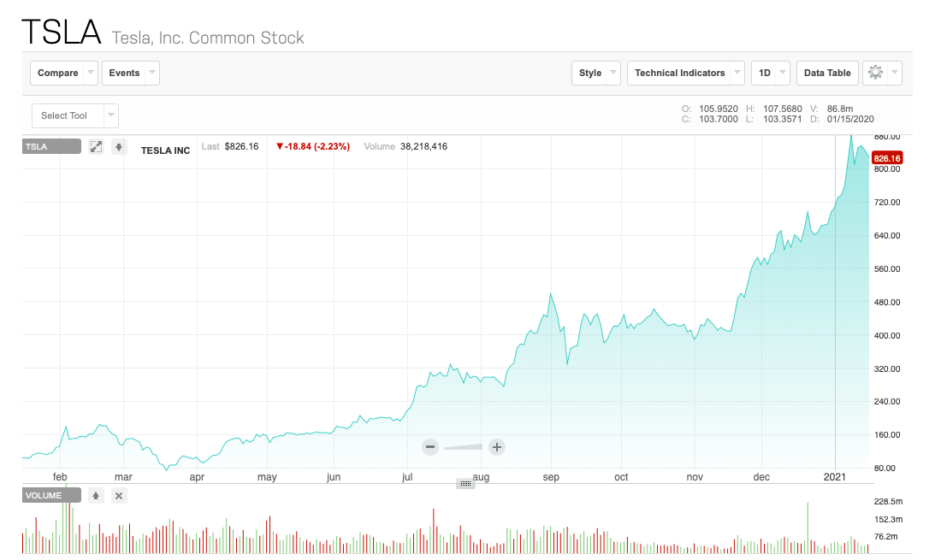Click the zoom out minus button
935x560 pixels.
coord(430,446)
